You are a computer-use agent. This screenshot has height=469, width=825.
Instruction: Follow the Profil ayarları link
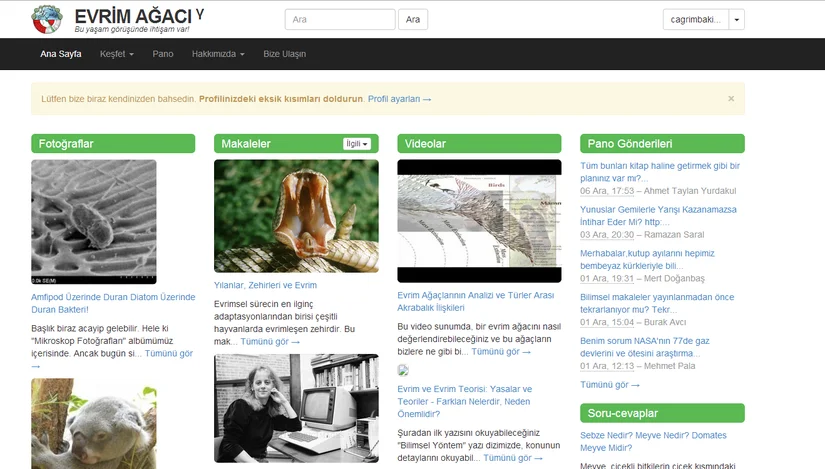pyautogui.click(x=399, y=99)
